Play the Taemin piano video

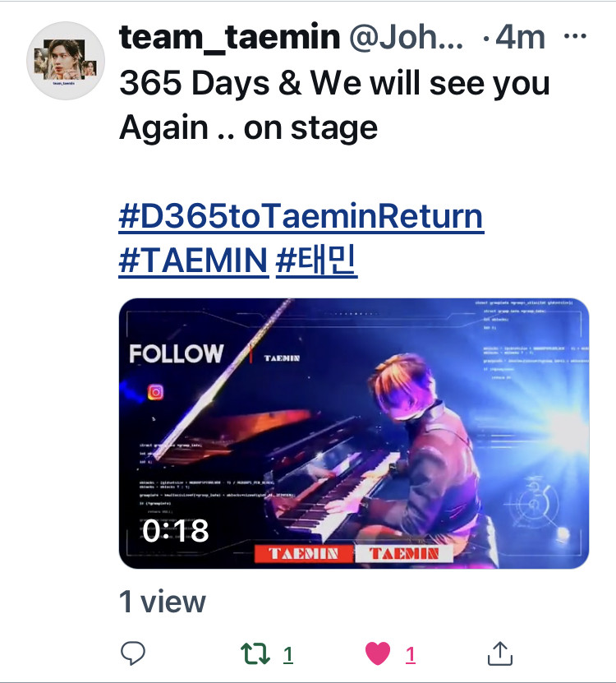click(x=353, y=433)
